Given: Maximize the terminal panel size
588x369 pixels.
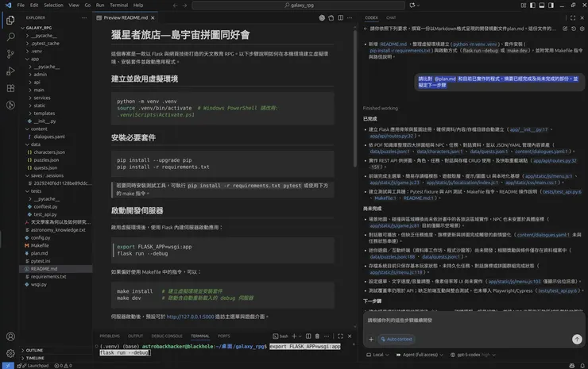Looking at the screenshot, I should (341, 336).
